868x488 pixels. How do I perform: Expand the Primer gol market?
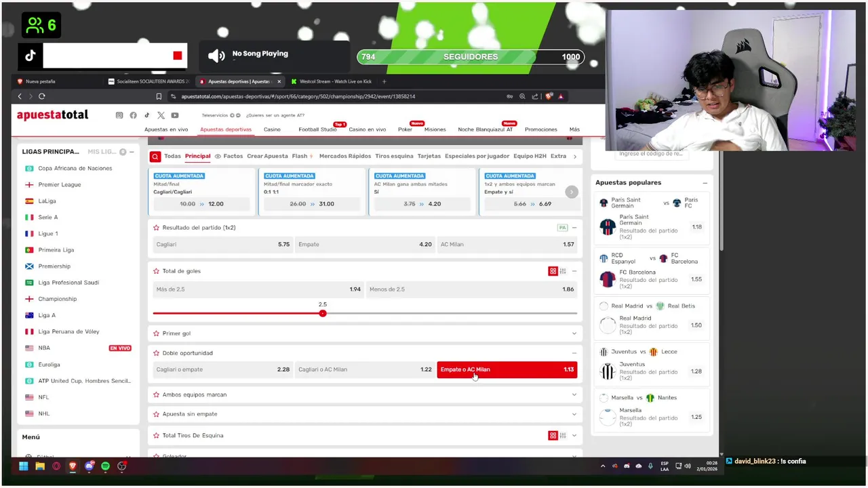tap(574, 333)
